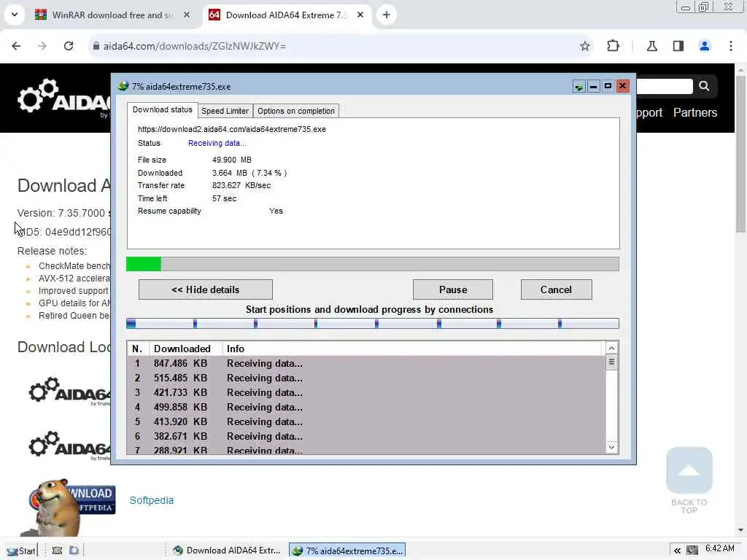Click the first AIDA64 download location logo
Viewport: 747px width, 560px height.
69,392
